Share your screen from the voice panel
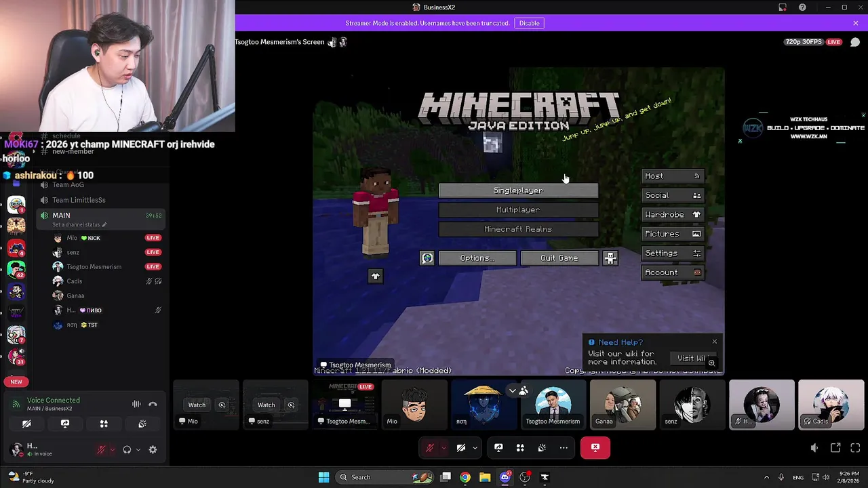Screen dimensions: 868x488 [x=65, y=424]
